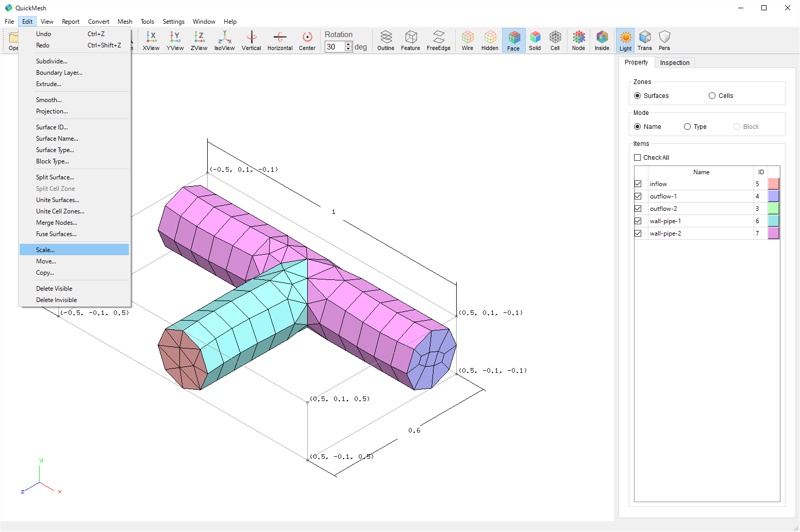Switch to Hidden line rendering

point(490,41)
